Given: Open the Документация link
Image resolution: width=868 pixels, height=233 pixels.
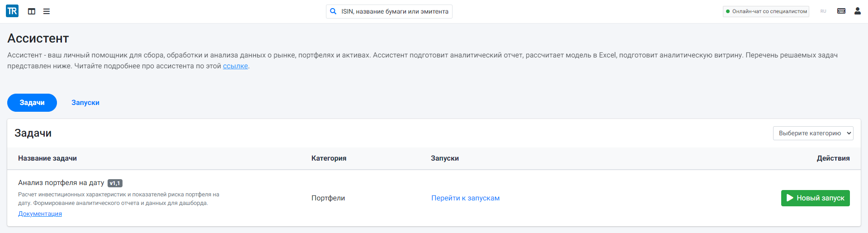Looking at the screenshot, I should point(40,214).
